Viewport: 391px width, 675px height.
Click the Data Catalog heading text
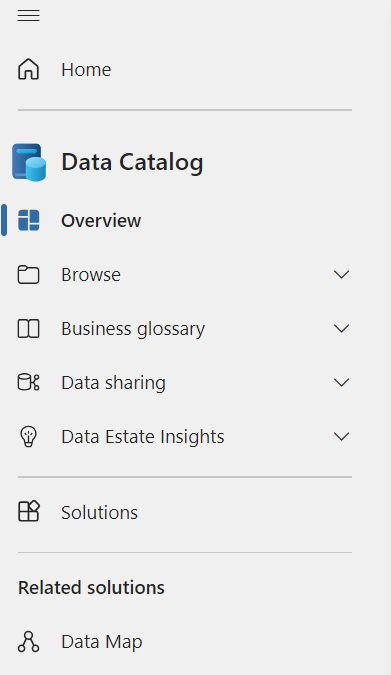(132, 162)
